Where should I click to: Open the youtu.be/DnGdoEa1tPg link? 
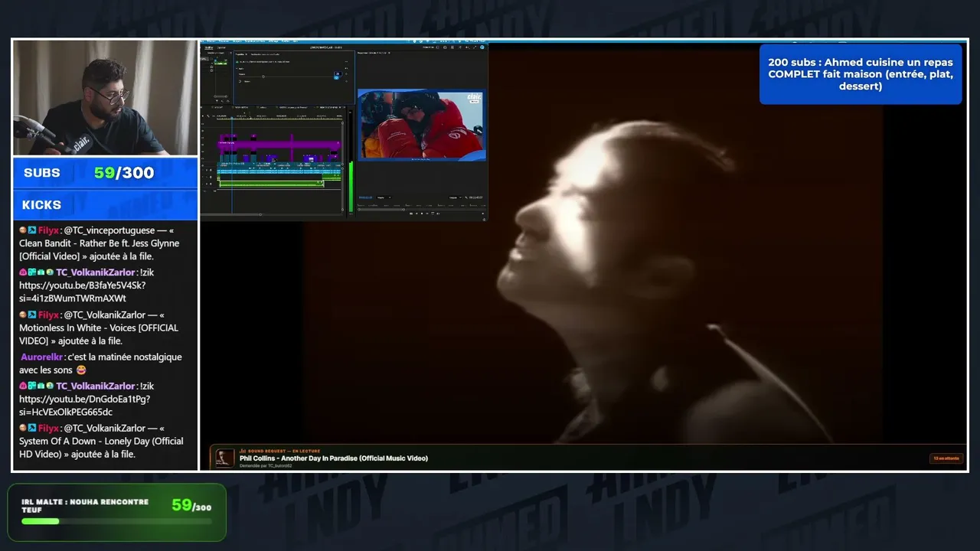(84, 406)
